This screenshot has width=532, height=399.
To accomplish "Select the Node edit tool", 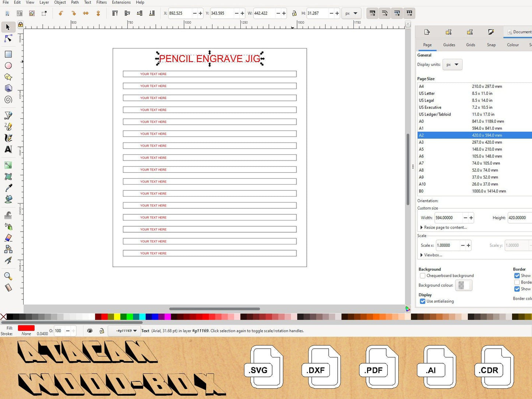I will tap(8, 39).
